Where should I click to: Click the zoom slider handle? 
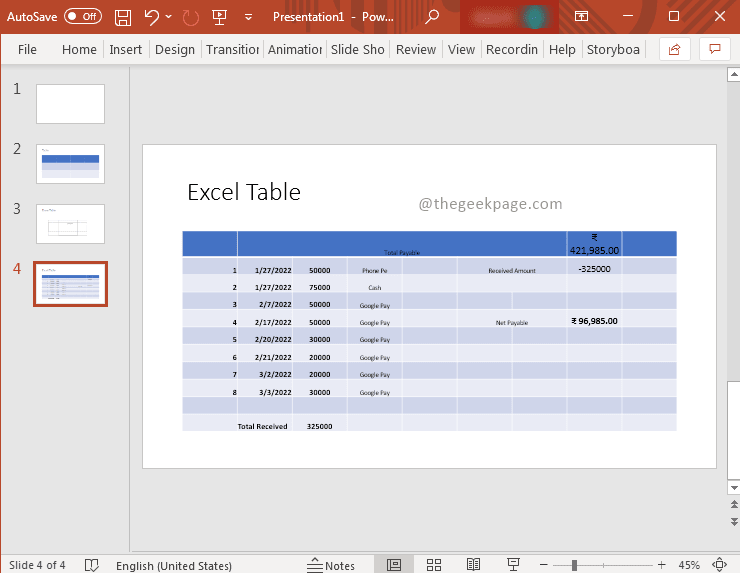click(x=575, y=565)
